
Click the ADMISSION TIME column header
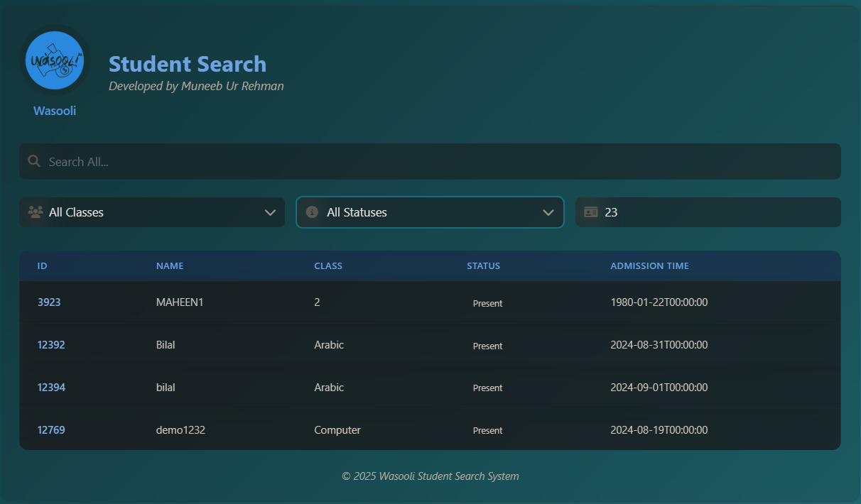[649, 266]
